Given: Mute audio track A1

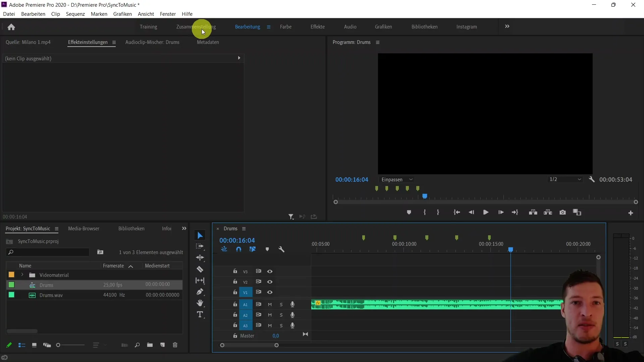Looking at the screenshot, I should [270, 304].
